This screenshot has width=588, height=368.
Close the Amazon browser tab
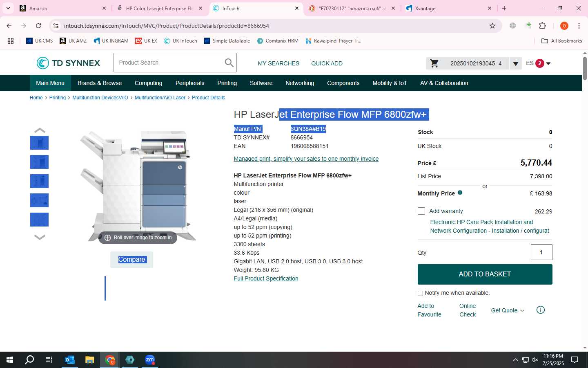pyautogui.click(x=104, y=8)
